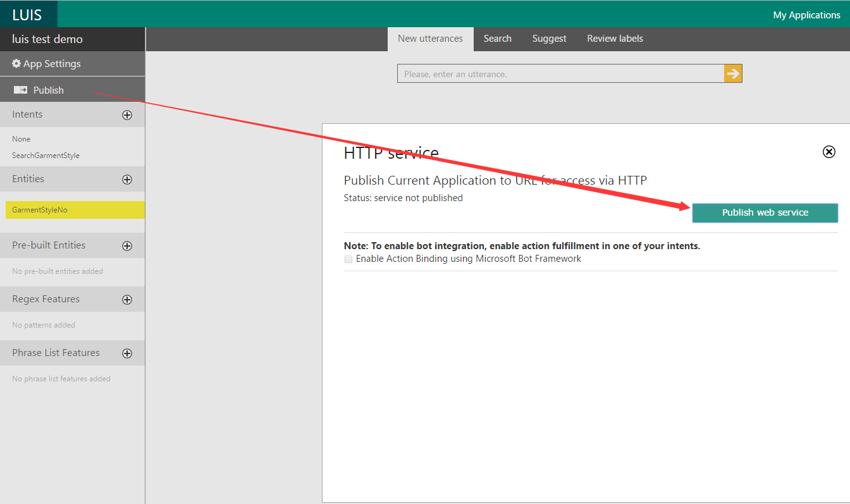Select the GarmentStyleNo entity
Image resolution: width=850 pixels, height=504 pixels.
[x=75, y=210]
